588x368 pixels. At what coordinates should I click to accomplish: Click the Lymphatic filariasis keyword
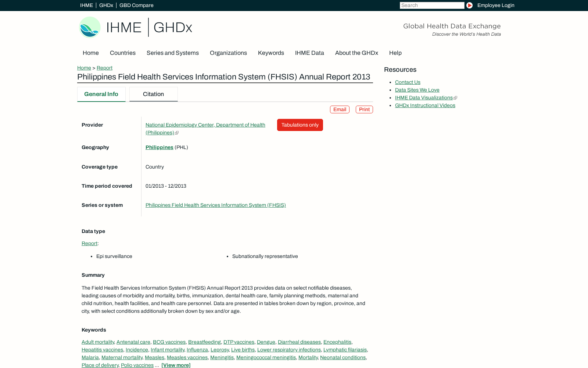coord(345,350)
